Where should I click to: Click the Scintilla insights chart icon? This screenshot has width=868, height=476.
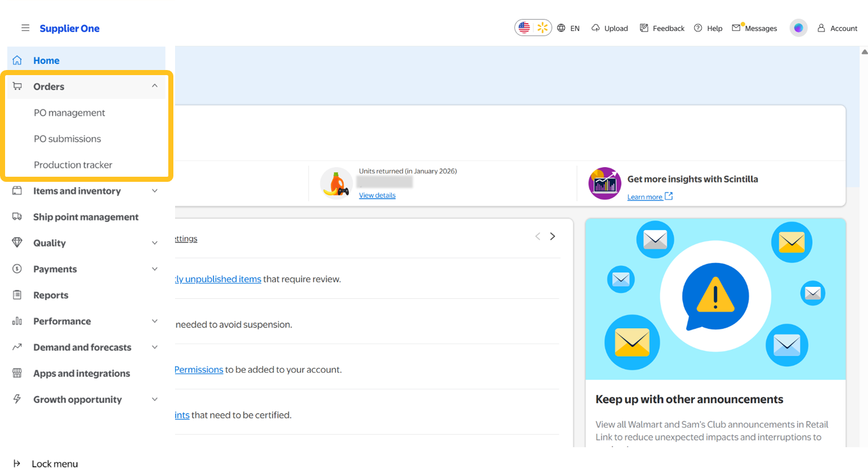(605, 184)
